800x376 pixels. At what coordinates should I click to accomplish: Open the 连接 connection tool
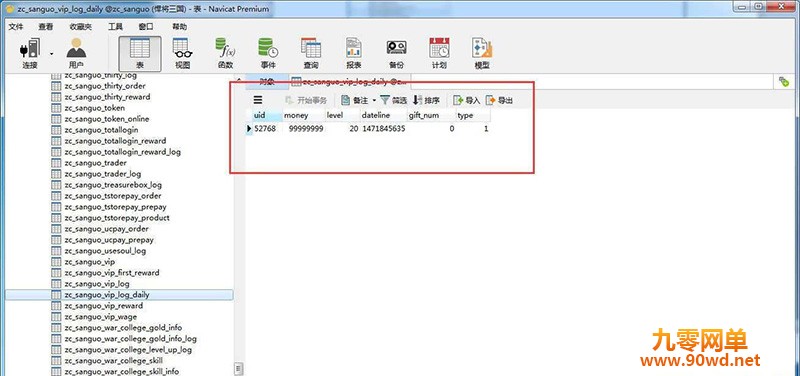coord(30,53)
